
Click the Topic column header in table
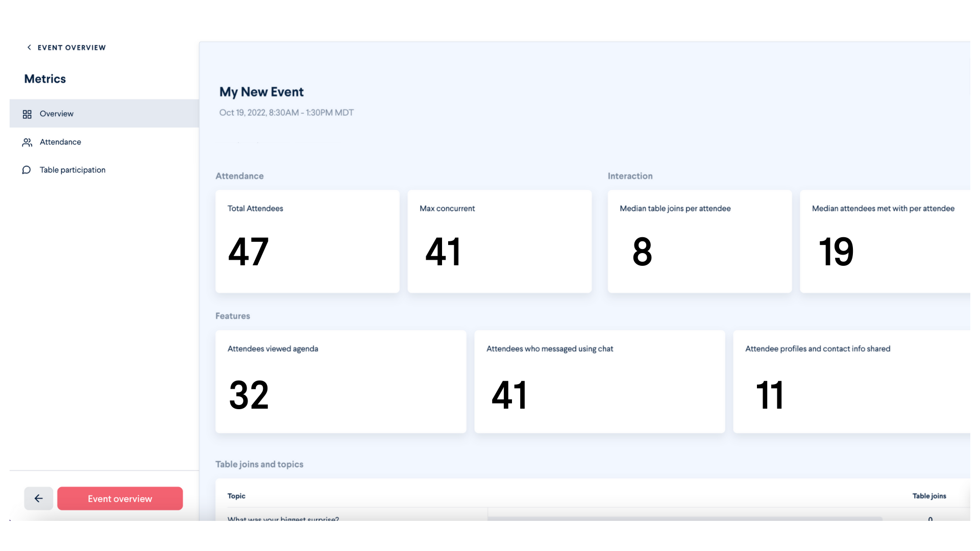pyautogui.click(x=236, y=496)
